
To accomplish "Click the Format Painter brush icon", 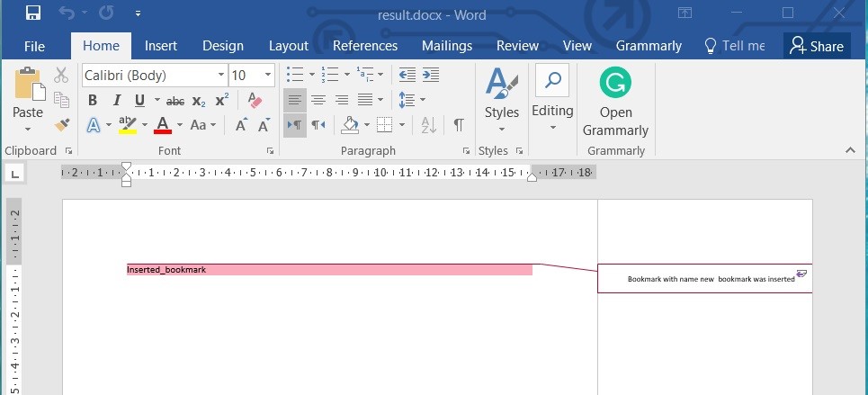I will 61,125.
